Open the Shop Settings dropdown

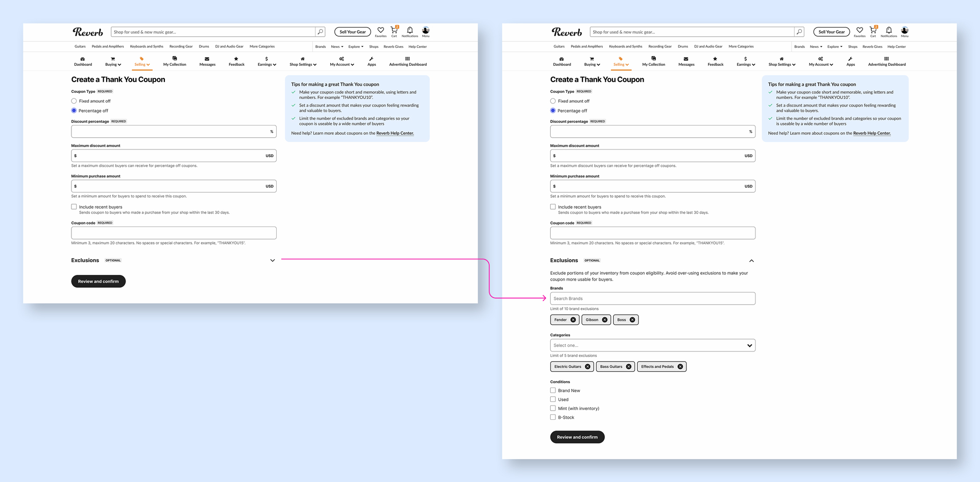[x=302, y=62]
